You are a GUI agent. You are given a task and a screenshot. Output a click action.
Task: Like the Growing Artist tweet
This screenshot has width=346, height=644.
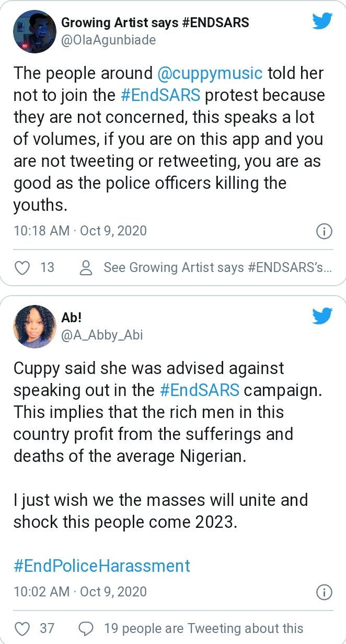click(x=22, y=268)
